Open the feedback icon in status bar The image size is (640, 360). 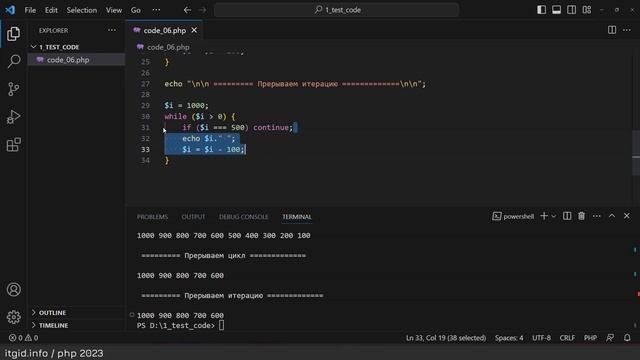coord(610,338)
